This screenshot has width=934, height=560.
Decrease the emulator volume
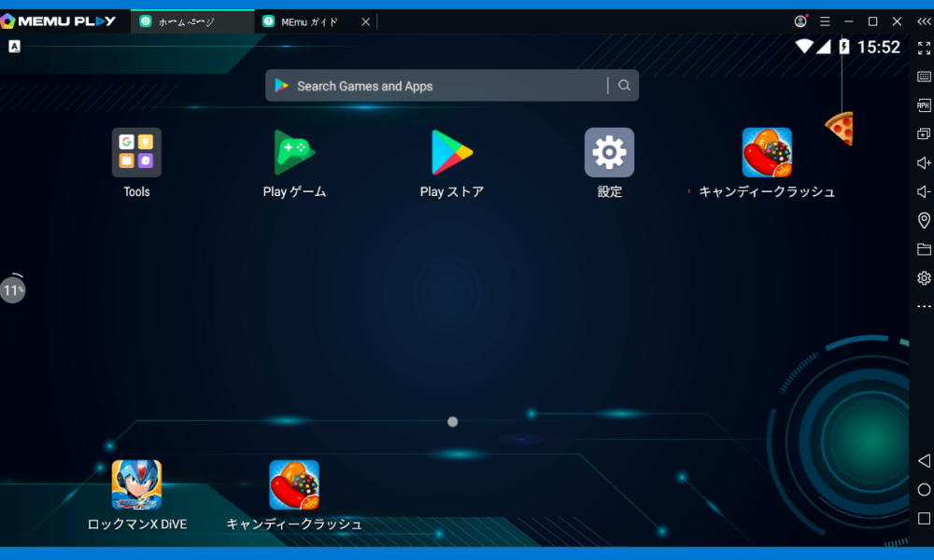[923, 191]
